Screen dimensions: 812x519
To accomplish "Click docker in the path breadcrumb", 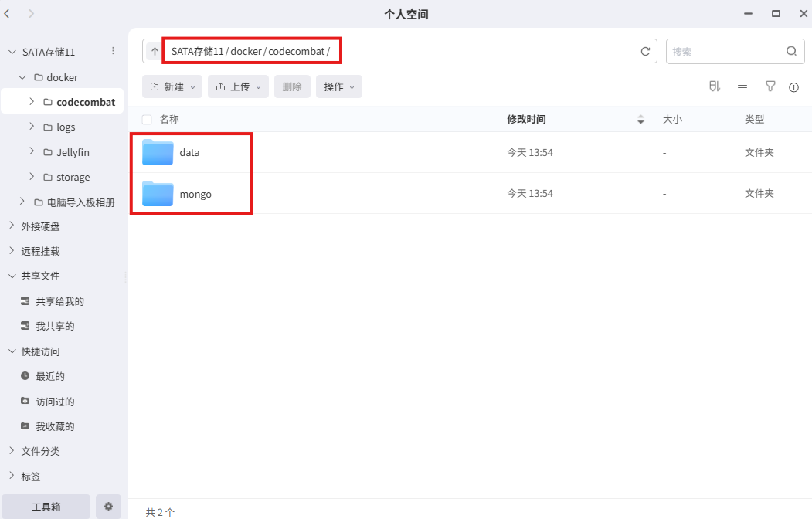I will point(246,51).
